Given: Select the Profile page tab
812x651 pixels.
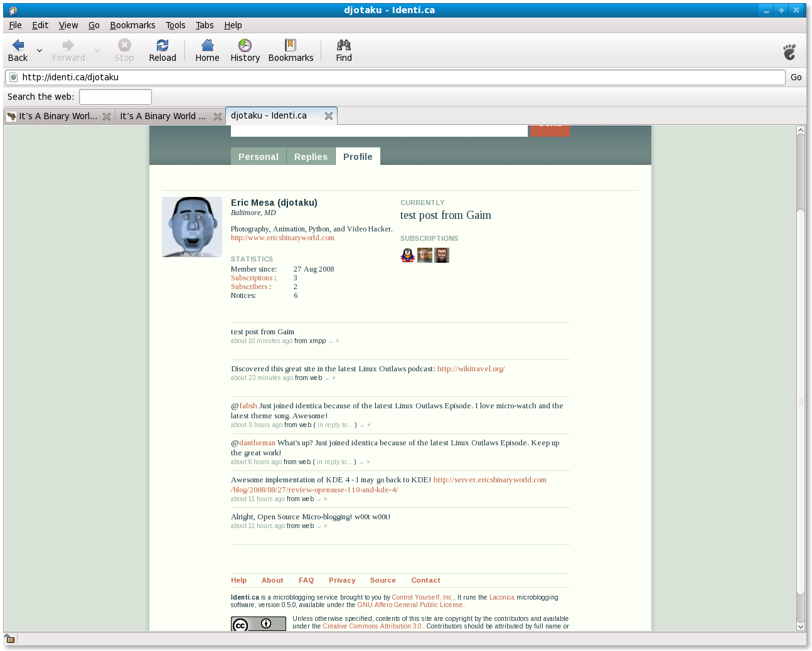Looking at the screenshot, I should [x=358, y=157].
